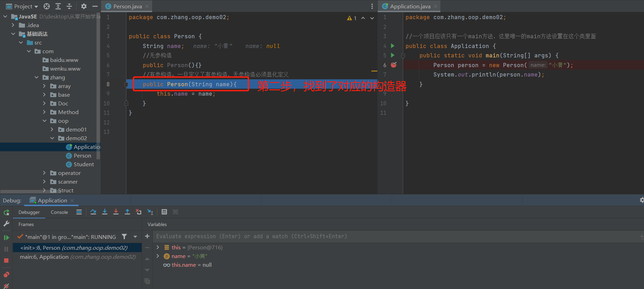Hide the Project tool window
The image size is (644, 289).
pyautogui.click(x=95, y=6)
